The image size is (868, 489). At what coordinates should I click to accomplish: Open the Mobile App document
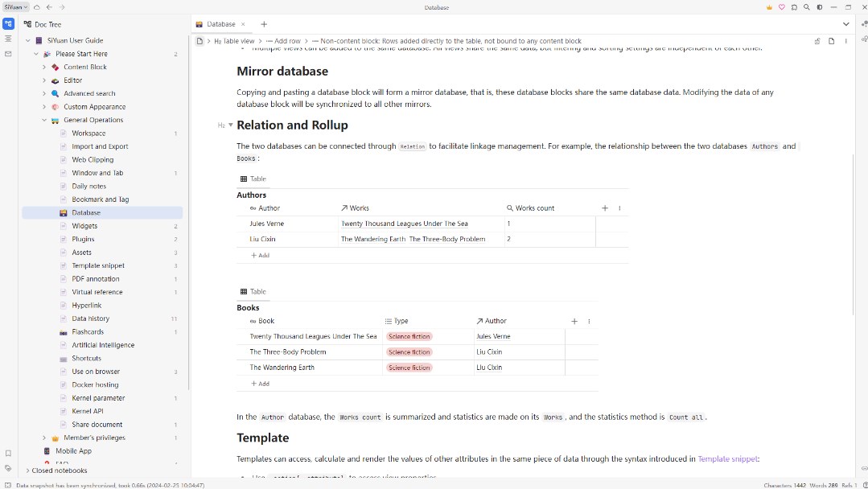(x=73, y=451)
